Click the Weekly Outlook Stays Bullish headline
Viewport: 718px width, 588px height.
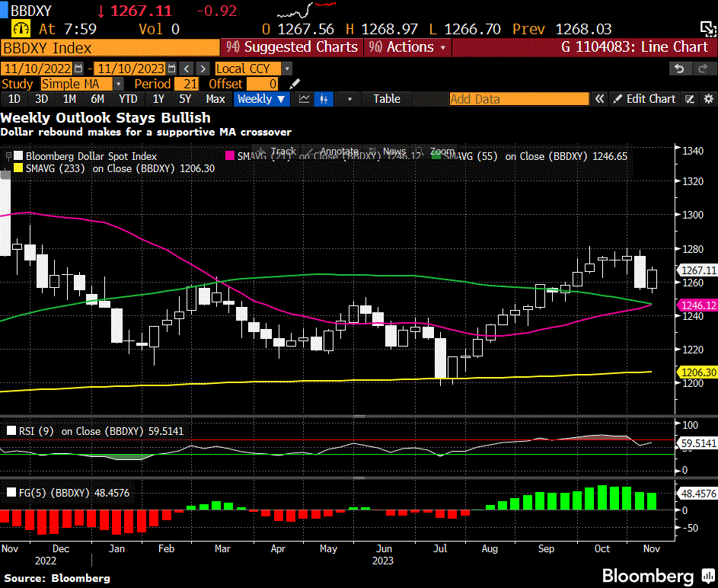[105, 118]
